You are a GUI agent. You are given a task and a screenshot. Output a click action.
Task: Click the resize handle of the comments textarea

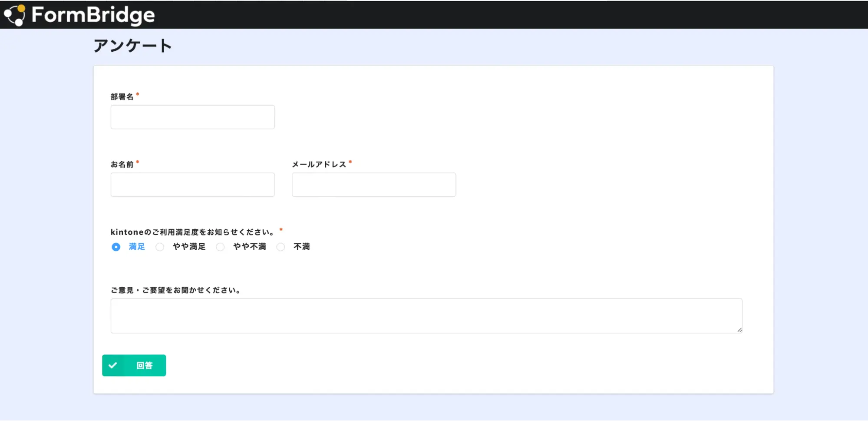[x=739, y=330]
